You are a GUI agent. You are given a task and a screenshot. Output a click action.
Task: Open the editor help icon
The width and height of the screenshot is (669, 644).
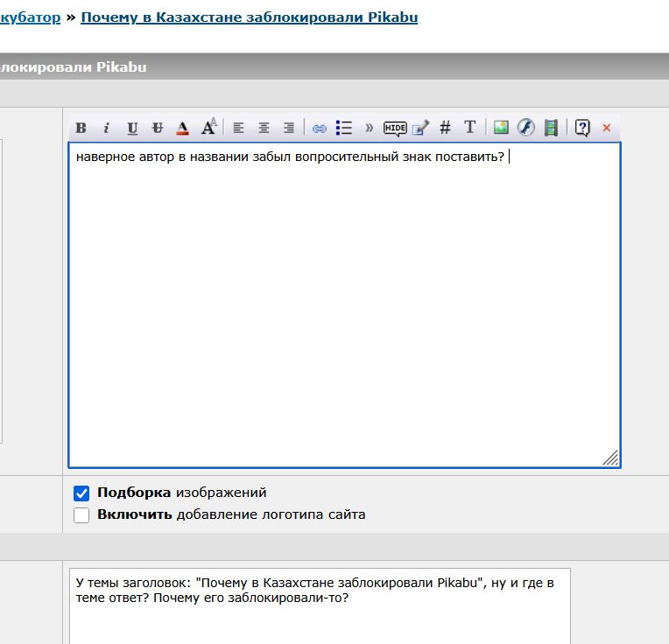point(582,128)
